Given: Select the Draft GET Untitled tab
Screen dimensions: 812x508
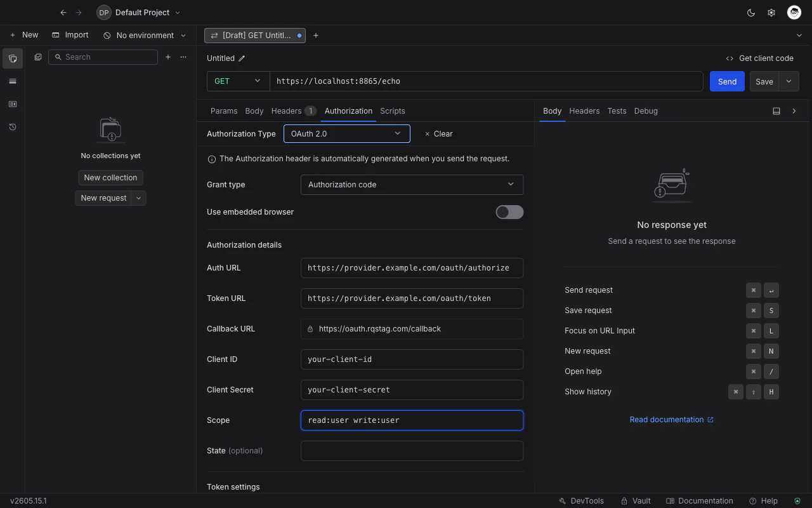Looking at the screenshot, I should point(255,36).
